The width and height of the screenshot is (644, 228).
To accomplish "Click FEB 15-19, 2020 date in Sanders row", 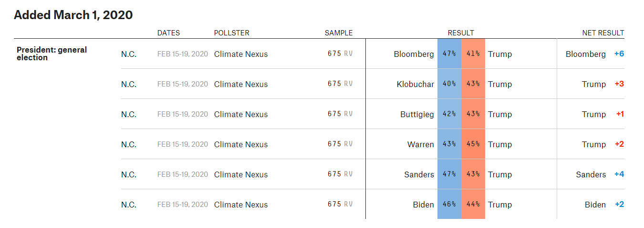I will pyautogui.click(x=183, y=174).
